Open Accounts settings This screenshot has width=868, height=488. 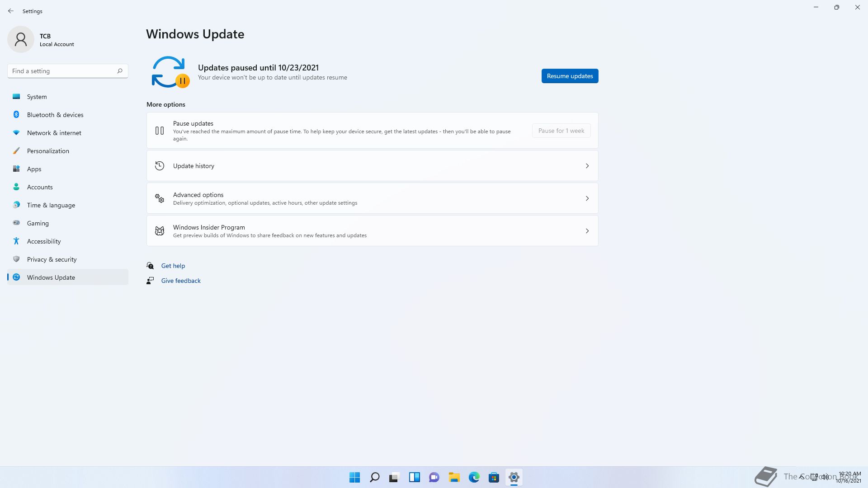click(x=68, y=187)
